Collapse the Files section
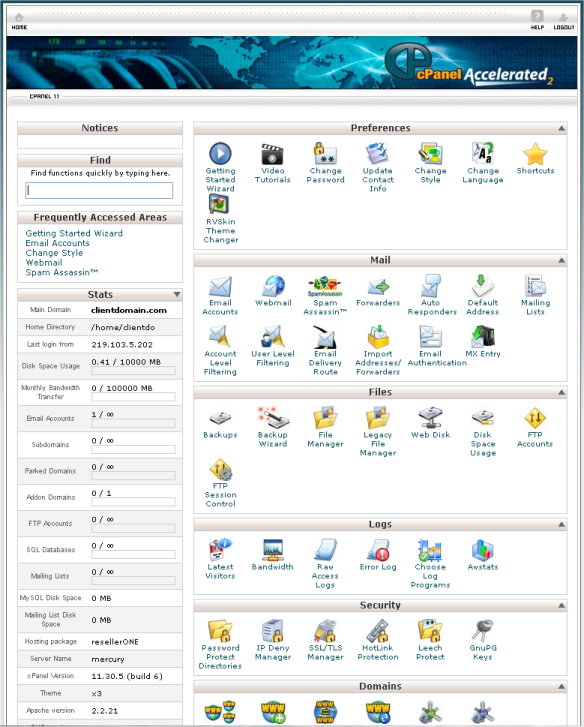 [x=561, y=392]
